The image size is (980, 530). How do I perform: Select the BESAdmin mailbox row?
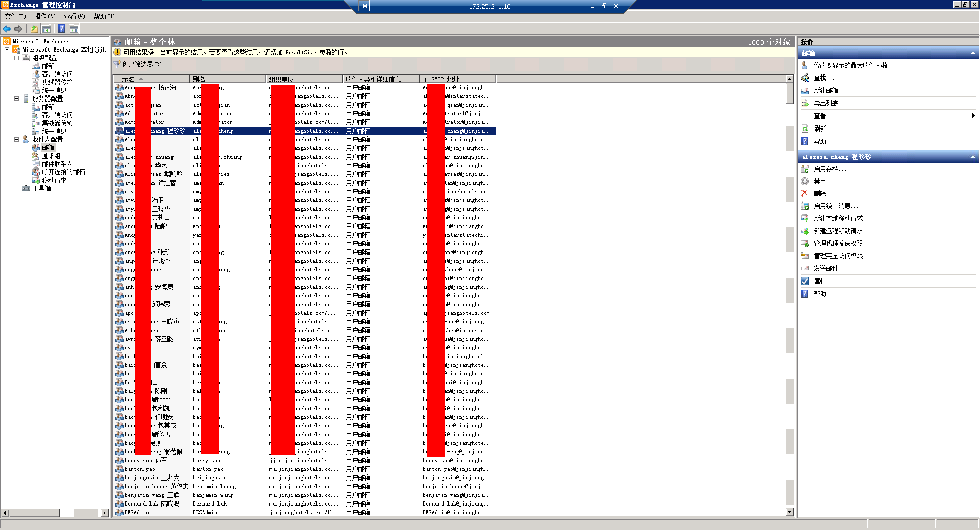point(305,512)
